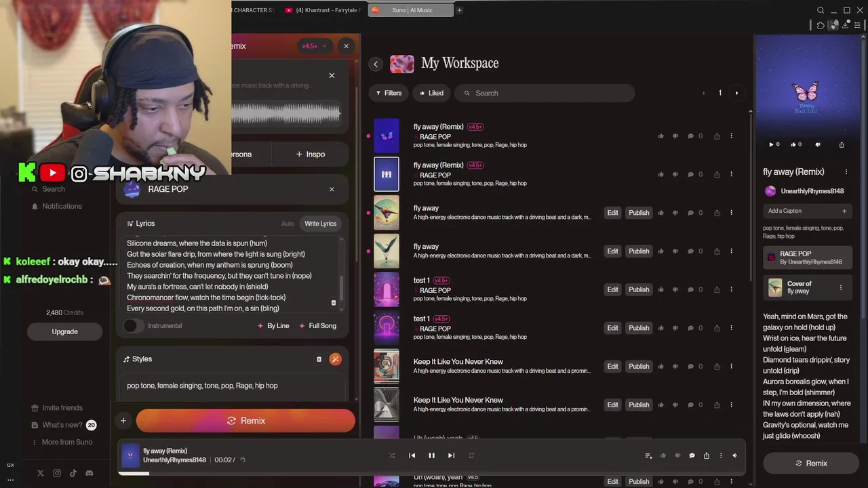Edit the first fly away song
This screenshot has width=868, height=488.
pyautogui.click(x=612, y=213)
